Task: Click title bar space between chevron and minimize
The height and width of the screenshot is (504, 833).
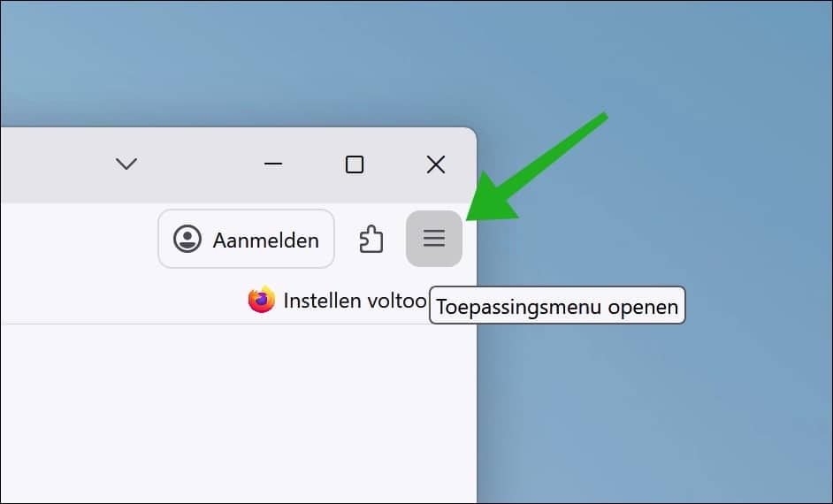Action: click(199, 164)
